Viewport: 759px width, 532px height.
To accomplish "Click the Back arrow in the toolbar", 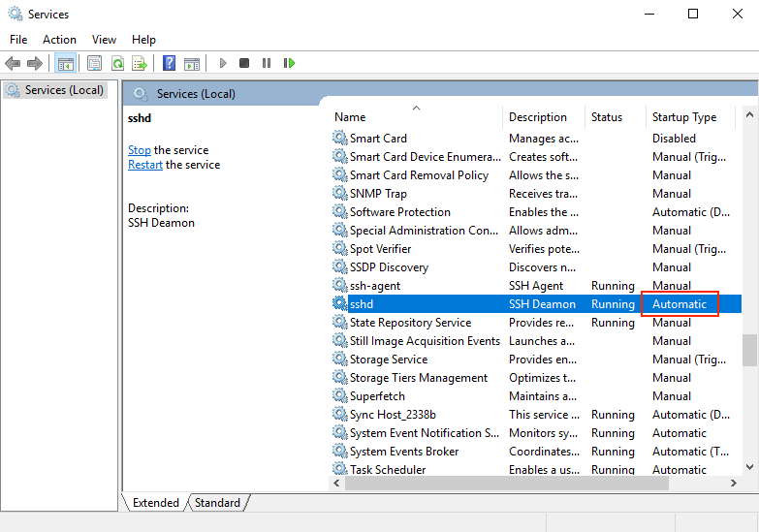I will (13, 64).
